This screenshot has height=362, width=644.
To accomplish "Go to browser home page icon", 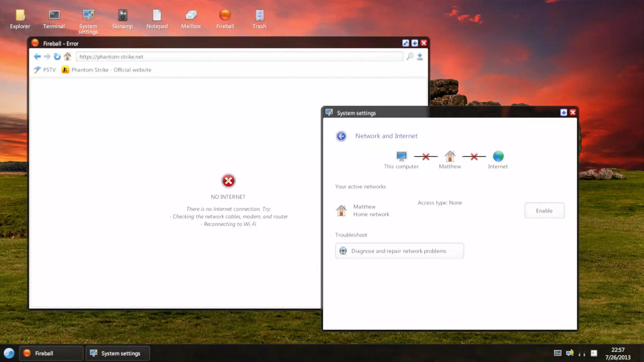I will (x=67, y=56).
